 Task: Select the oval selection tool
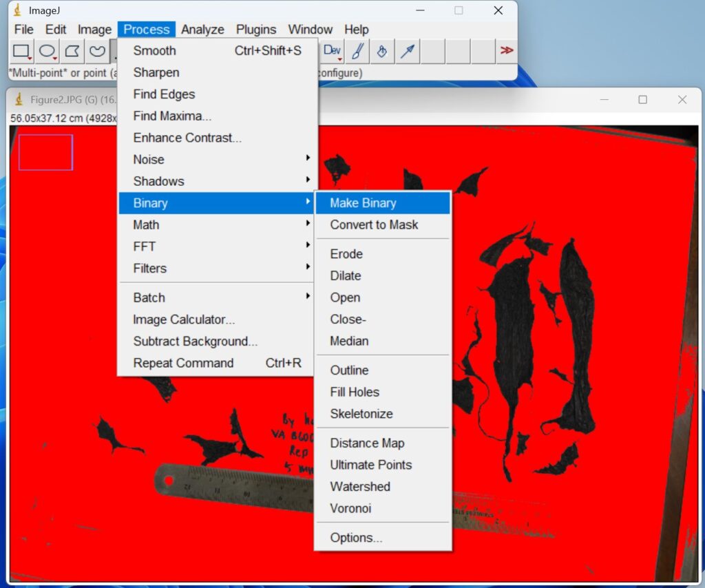[46, 51]
